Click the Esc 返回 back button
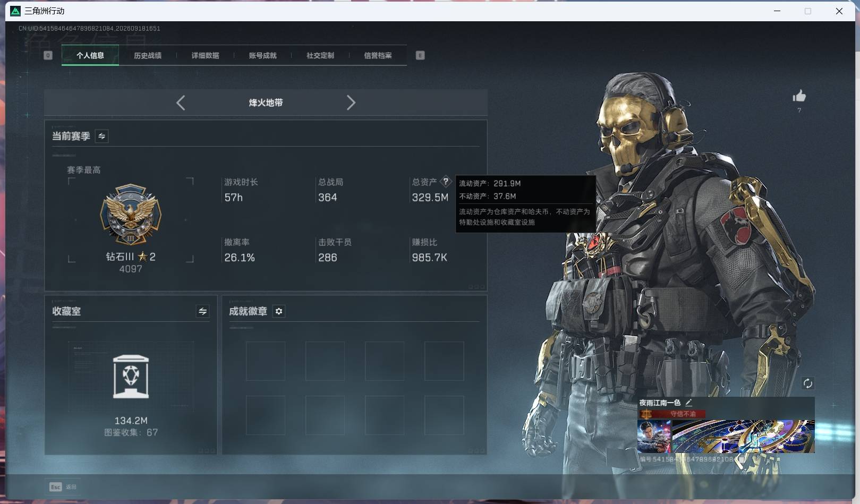This screenshot has width=860, height=504. [x=63, y=486]
